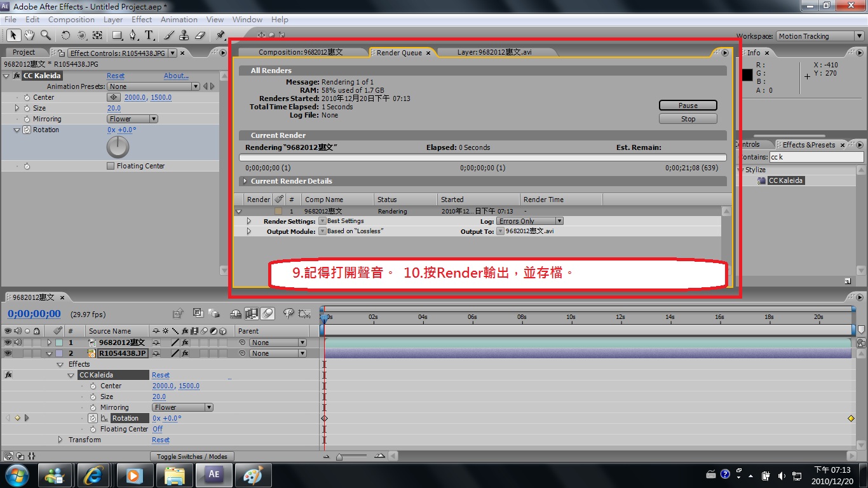Viewport: 868px width, 488px height.
Task: Click the Windows Start button
Action: (x=17, y=475)
